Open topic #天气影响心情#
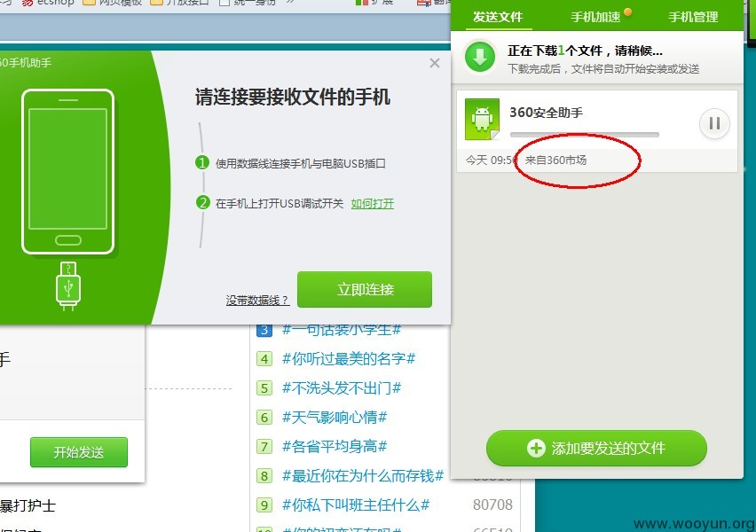Screen dimensions: 756x532 [335, 418]
